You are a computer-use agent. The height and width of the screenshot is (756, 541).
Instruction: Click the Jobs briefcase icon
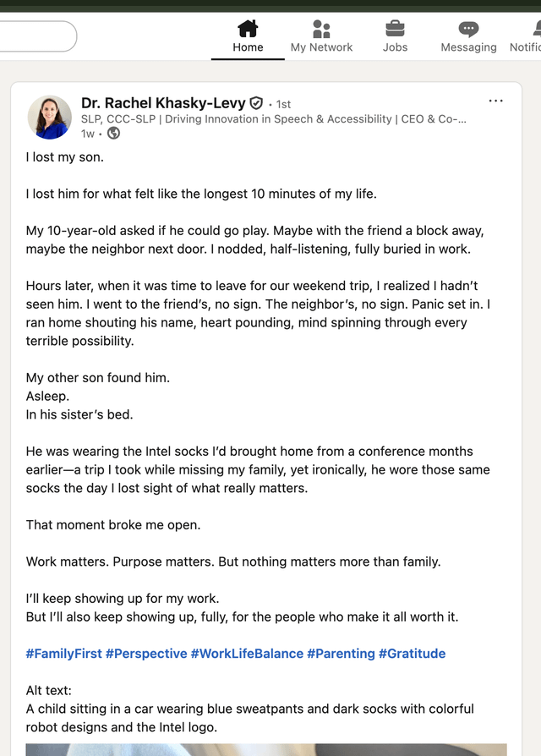tap(395, 30)
